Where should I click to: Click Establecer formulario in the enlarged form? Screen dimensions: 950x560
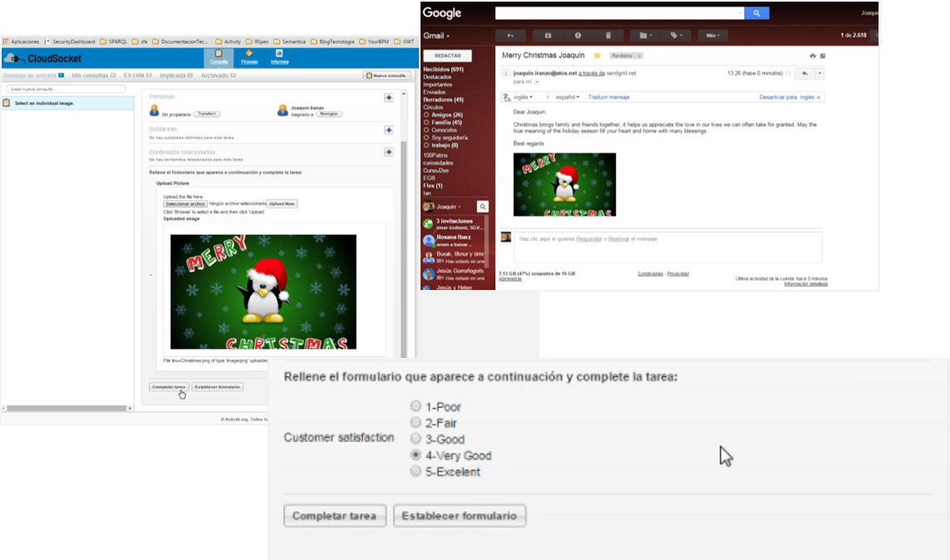coord(460,516)
